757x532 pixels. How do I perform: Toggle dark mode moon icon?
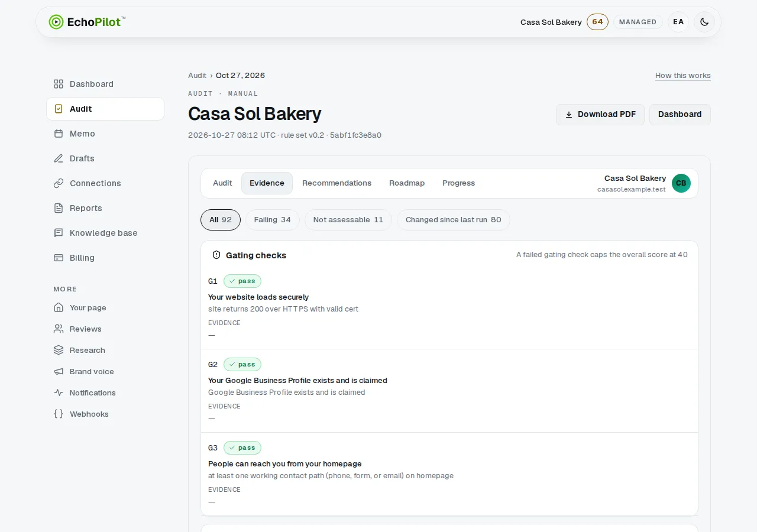pos(704,22)
